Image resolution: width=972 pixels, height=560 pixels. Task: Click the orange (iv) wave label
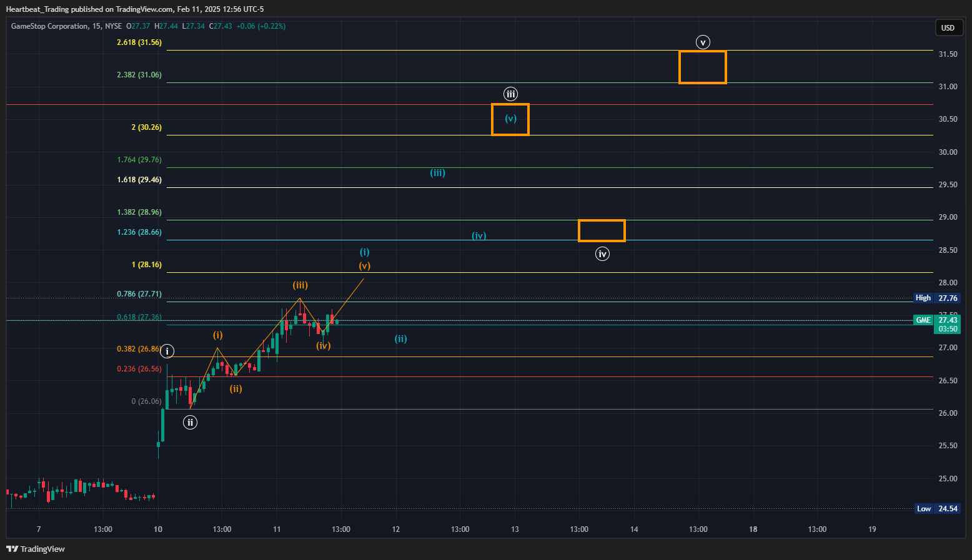click(x=324, y=345)
